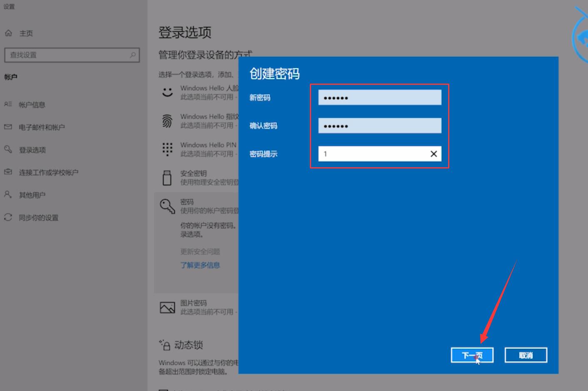
Task: Open 其他用户 in the sidebar
Action: tap(32, 195)
